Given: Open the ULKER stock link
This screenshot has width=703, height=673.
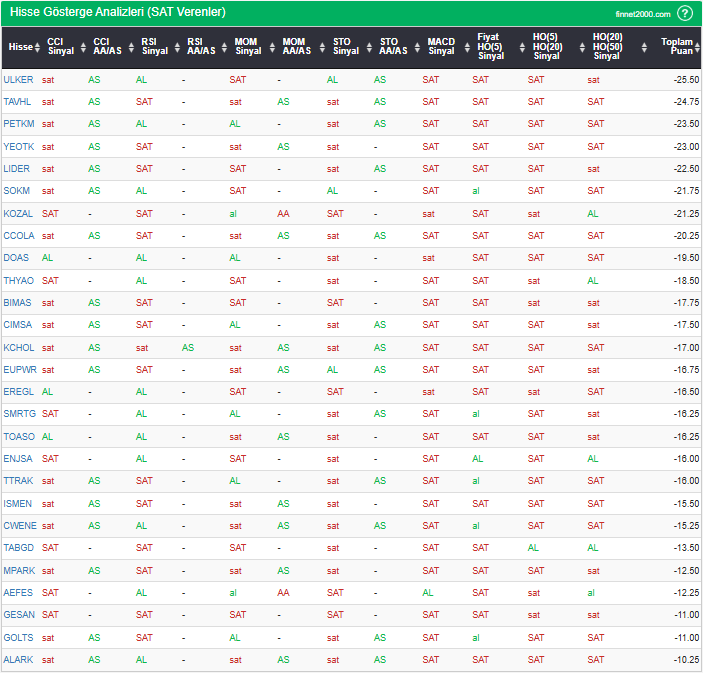Looking at the screenshot, I should tap(18, 79).
